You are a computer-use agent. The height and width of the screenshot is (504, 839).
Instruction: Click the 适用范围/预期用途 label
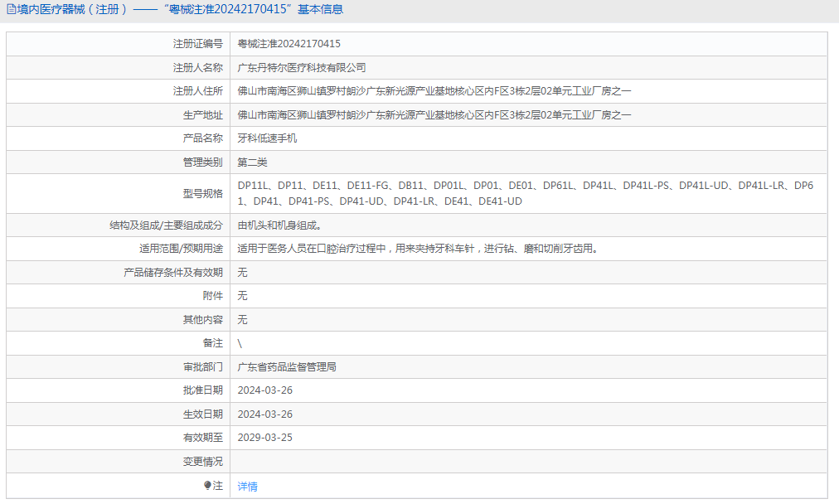181,248
